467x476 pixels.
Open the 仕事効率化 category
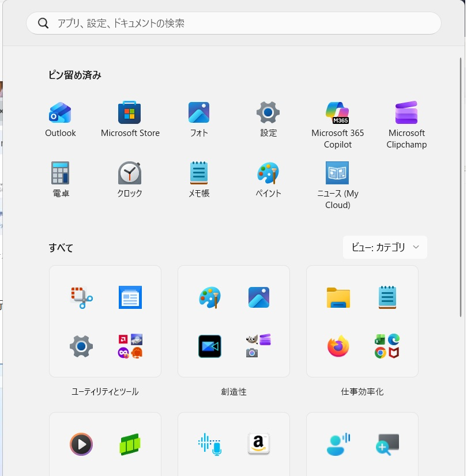pos(362,321)
